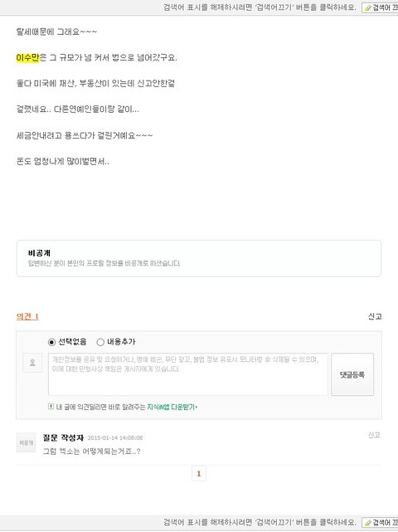Click the highlighter icon in bottom search-off button
The height and width of the screenshot is (532, 398).
click(x=368, y=523)
